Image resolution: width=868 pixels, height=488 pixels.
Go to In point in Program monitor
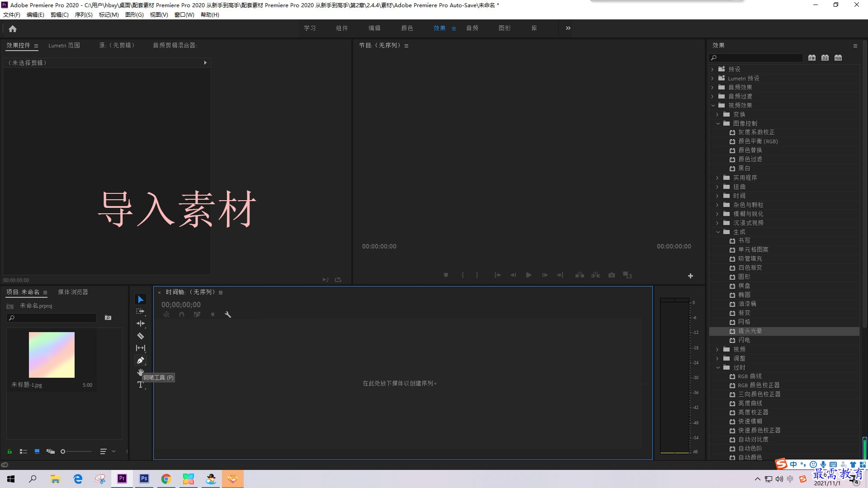tap(498, 275)
